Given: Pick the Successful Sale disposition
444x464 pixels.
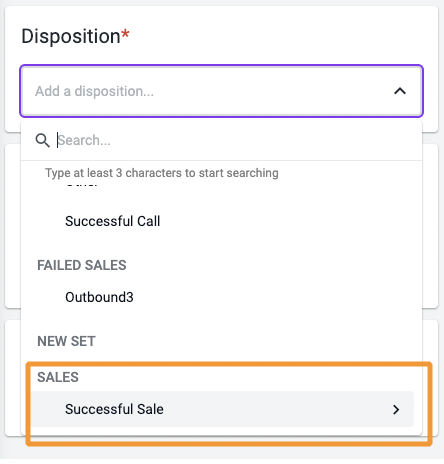Looking at the screenshot, I should (x=114, y=409).
